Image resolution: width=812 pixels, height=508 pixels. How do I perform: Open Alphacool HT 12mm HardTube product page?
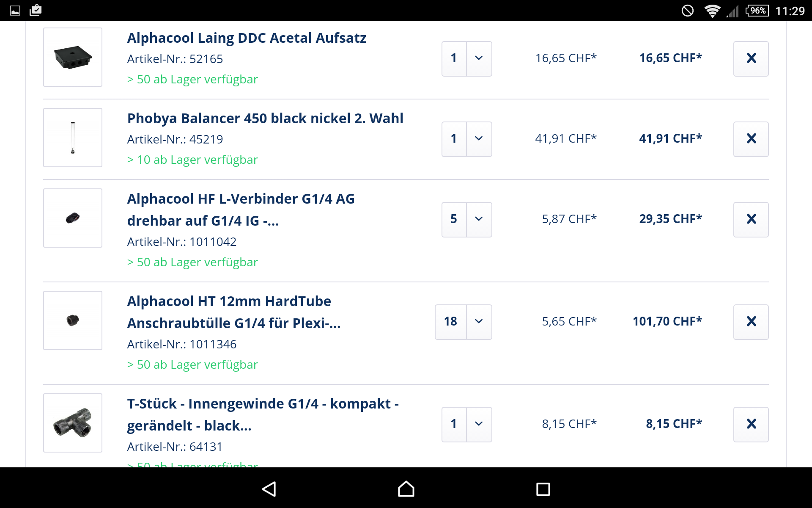click(x=233, y=312)
